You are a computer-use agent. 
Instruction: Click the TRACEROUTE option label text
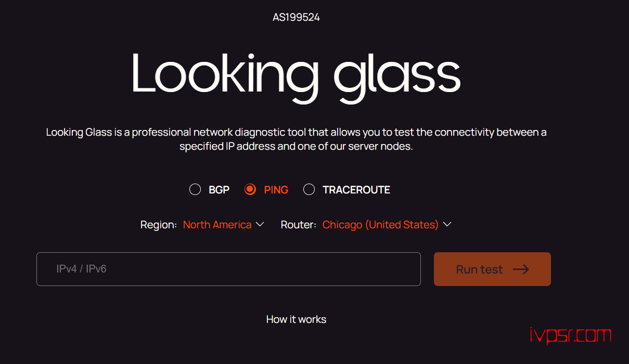(356, 190)
